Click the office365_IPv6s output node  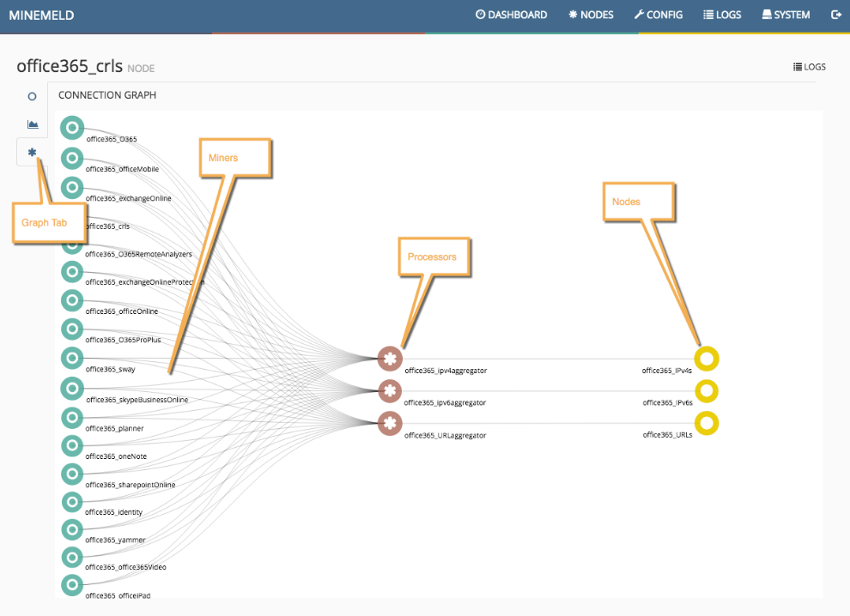click(x=707, y=391)
